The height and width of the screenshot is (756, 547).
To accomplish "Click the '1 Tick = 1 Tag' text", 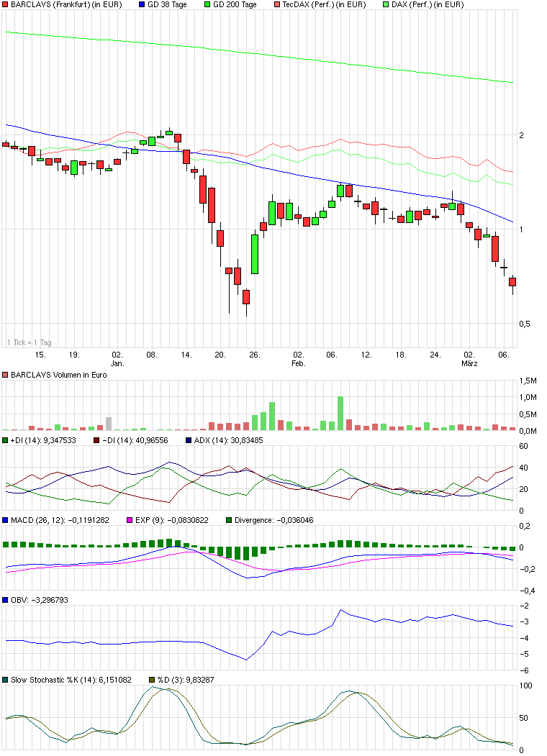I will (29, 342).
